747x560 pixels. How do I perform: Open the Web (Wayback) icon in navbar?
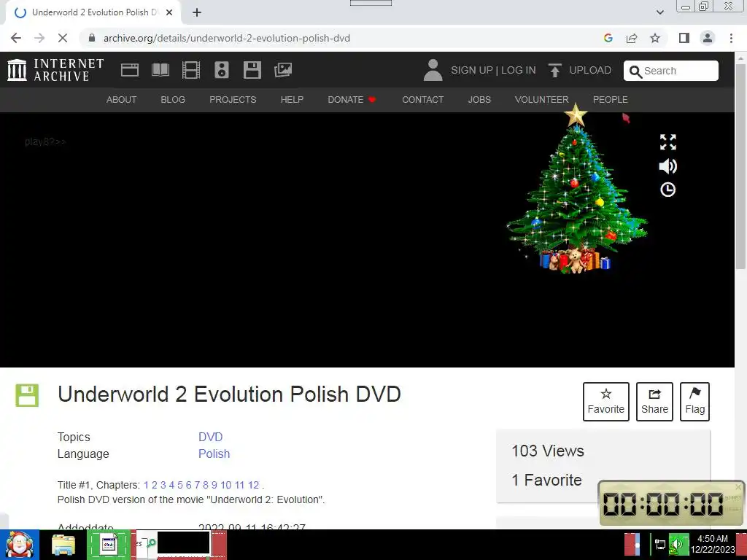click(130, 70)
